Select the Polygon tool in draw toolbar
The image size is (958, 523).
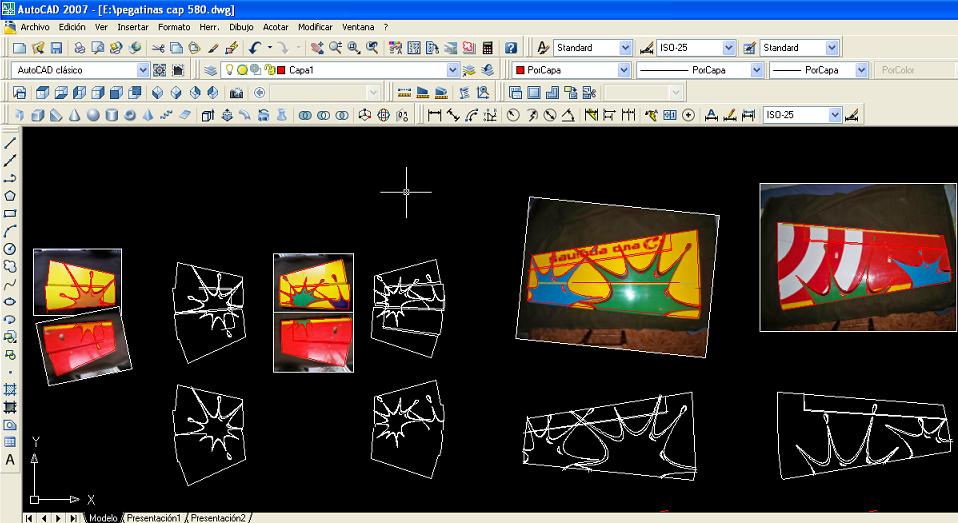10,196
